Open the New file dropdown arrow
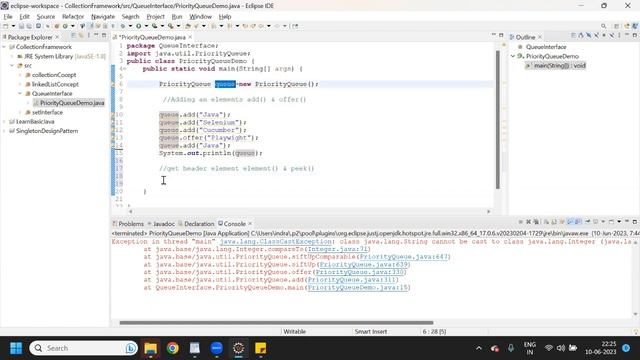 point(13,26)
